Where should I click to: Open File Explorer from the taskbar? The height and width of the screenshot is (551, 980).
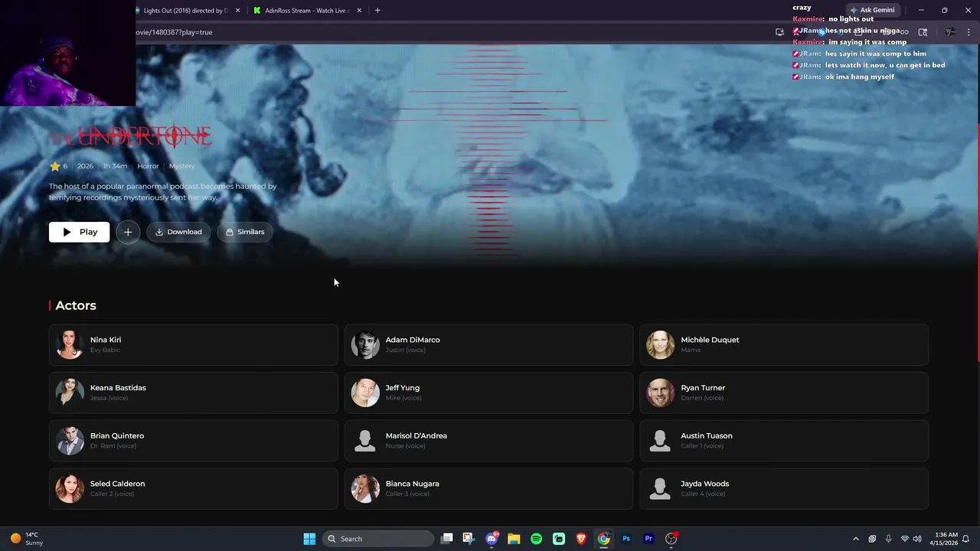[x=514, y=539]
